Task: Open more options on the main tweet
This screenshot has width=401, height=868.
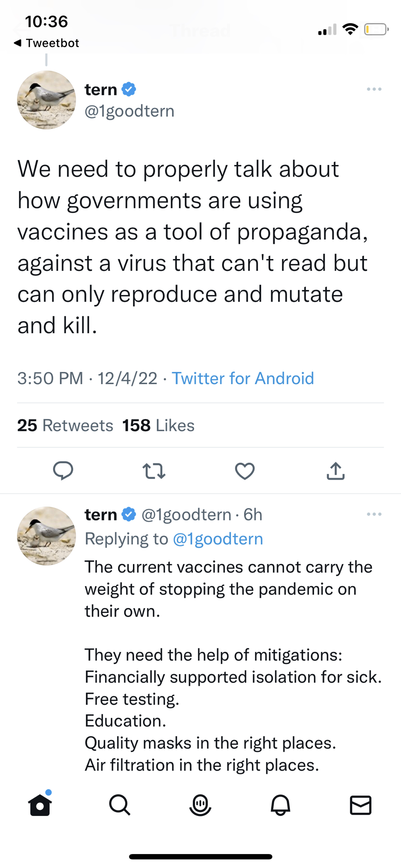Action: tap(374, 89)
